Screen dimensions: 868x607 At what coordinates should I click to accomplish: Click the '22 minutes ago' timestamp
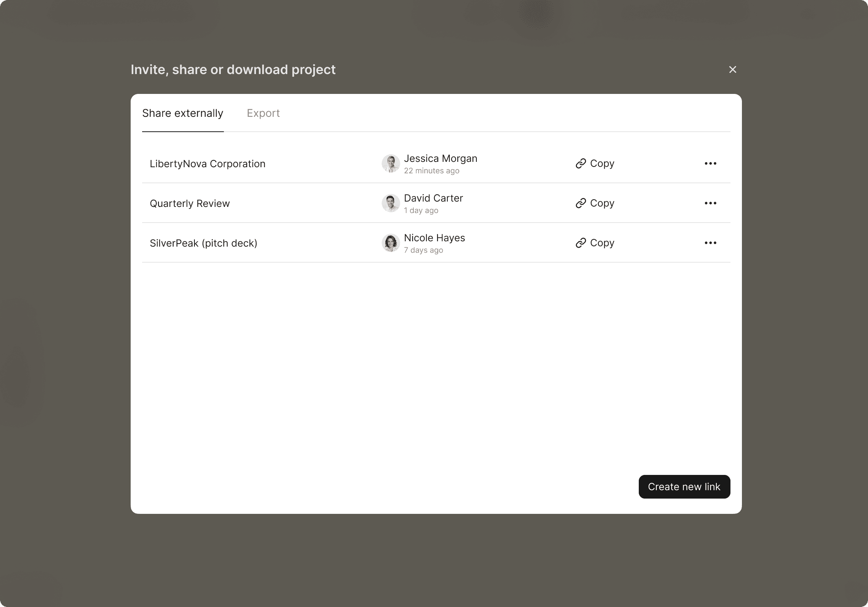pyautogui.click(x=431, y=171)
